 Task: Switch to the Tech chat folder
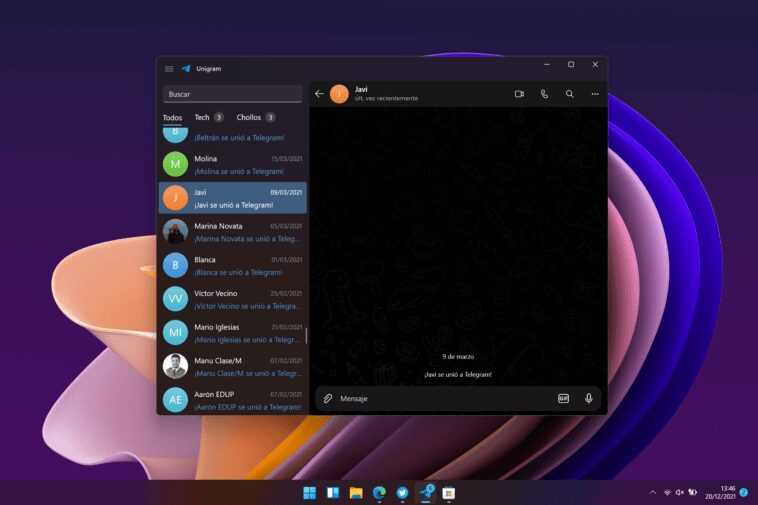click(x=208, y=117)
